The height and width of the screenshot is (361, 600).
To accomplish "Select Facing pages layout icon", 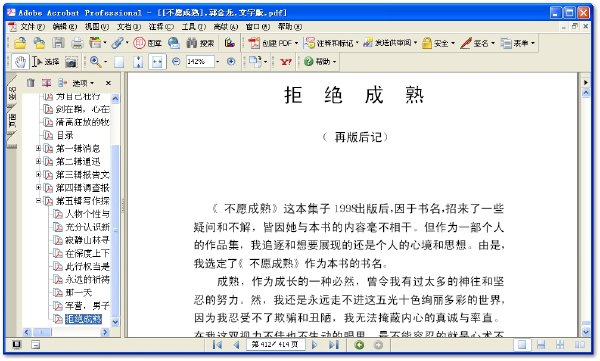I will pyautogui.click(x=580, y=345).
